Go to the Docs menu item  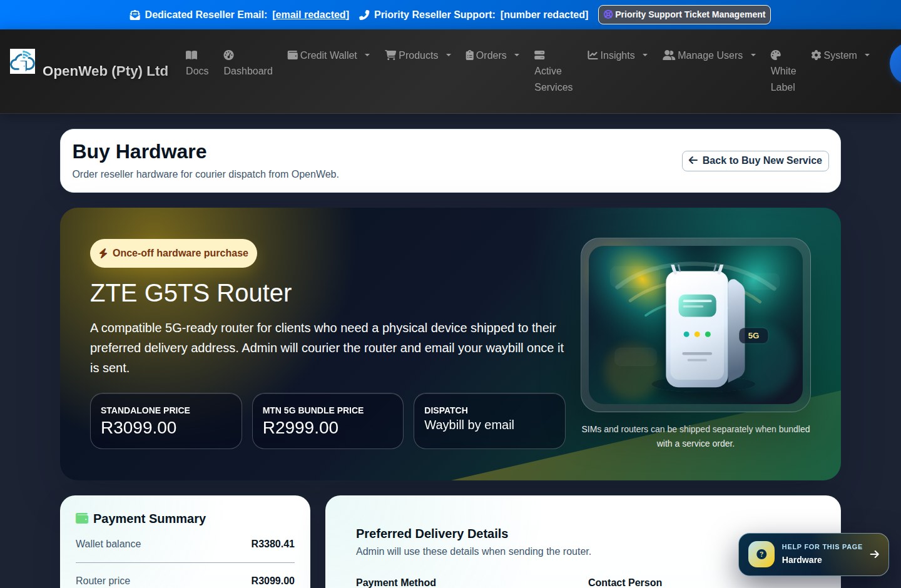tap(197, 63)
